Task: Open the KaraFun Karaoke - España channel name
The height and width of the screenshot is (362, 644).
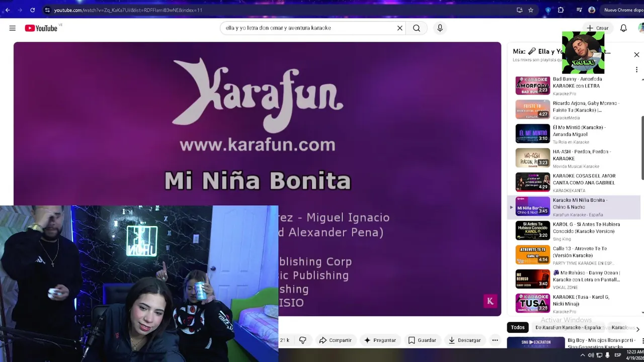Action: [x=578, y=215]
